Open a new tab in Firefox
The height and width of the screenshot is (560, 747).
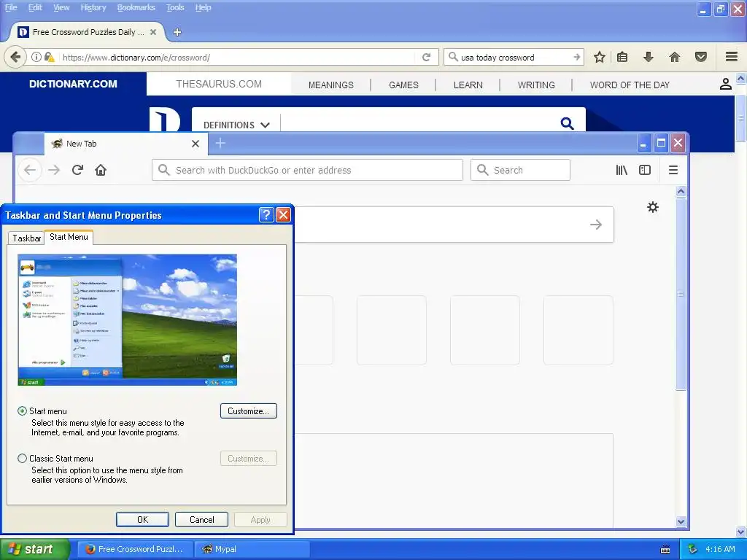[177, 32]
